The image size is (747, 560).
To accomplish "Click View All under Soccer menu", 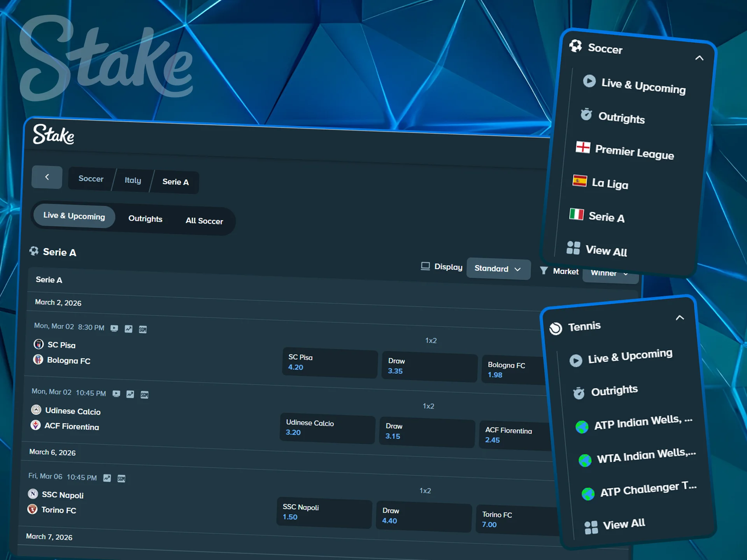I will (x=596, y=250).
